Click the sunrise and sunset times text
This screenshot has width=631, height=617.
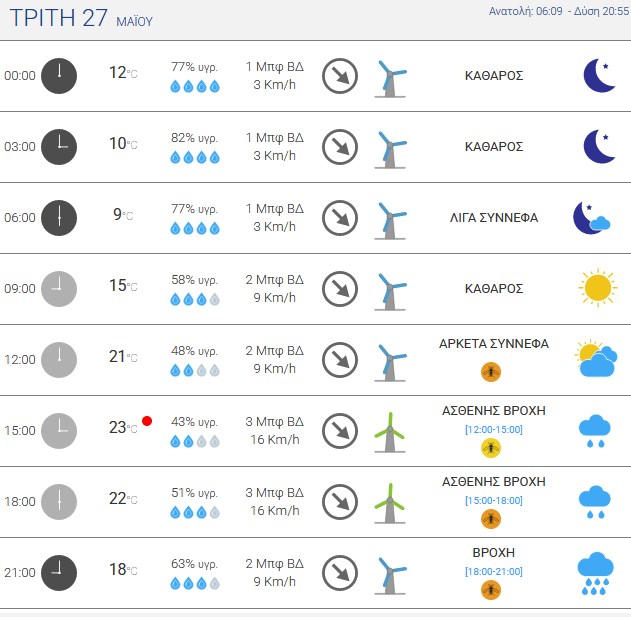click(559, 11)
